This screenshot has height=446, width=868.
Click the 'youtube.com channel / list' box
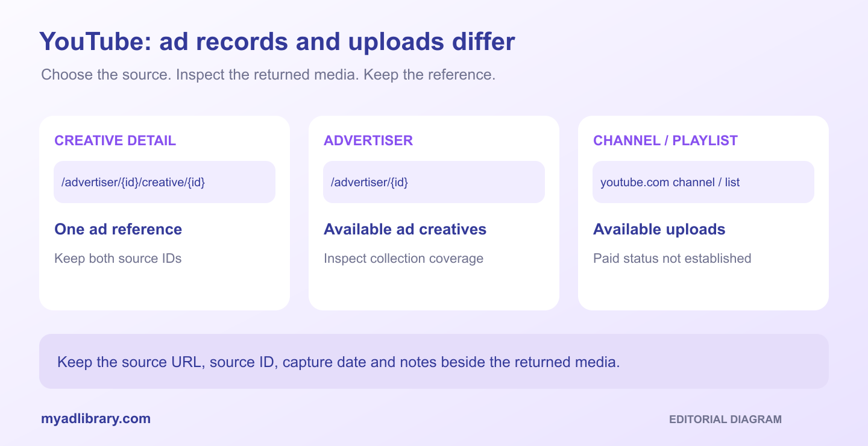(x=703, y=182)
